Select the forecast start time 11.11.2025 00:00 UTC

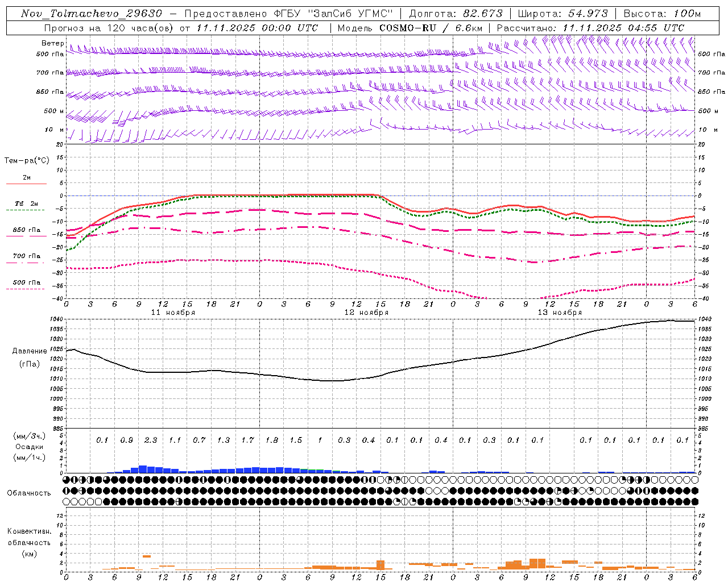(257, 28)
